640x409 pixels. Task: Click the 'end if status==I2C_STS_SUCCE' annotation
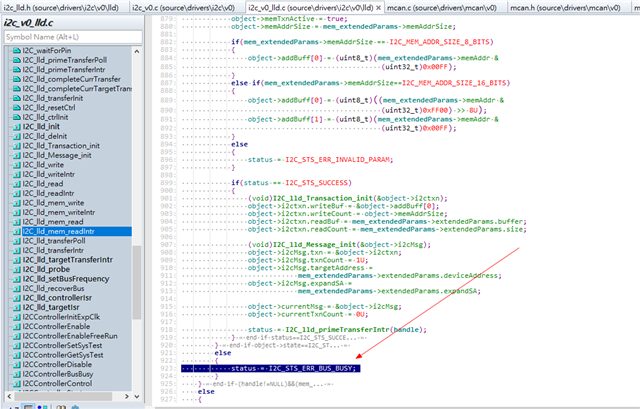click(x=300, y=338)
